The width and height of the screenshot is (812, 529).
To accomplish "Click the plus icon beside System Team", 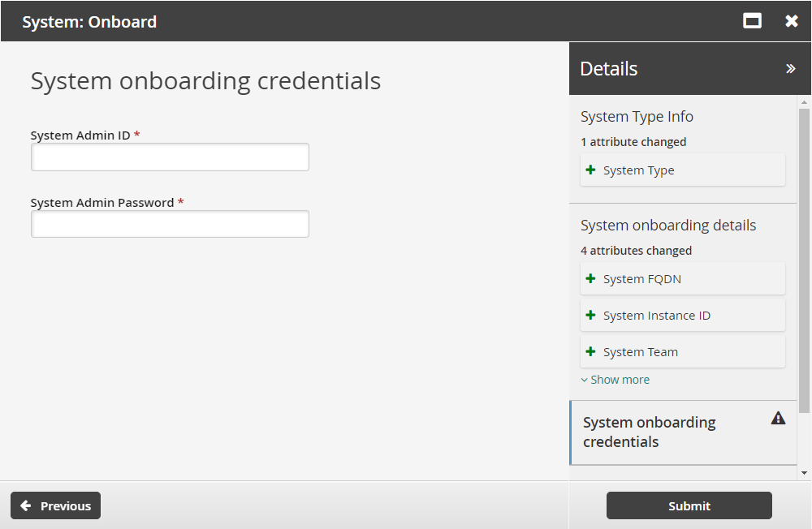I will coord(591,352).
